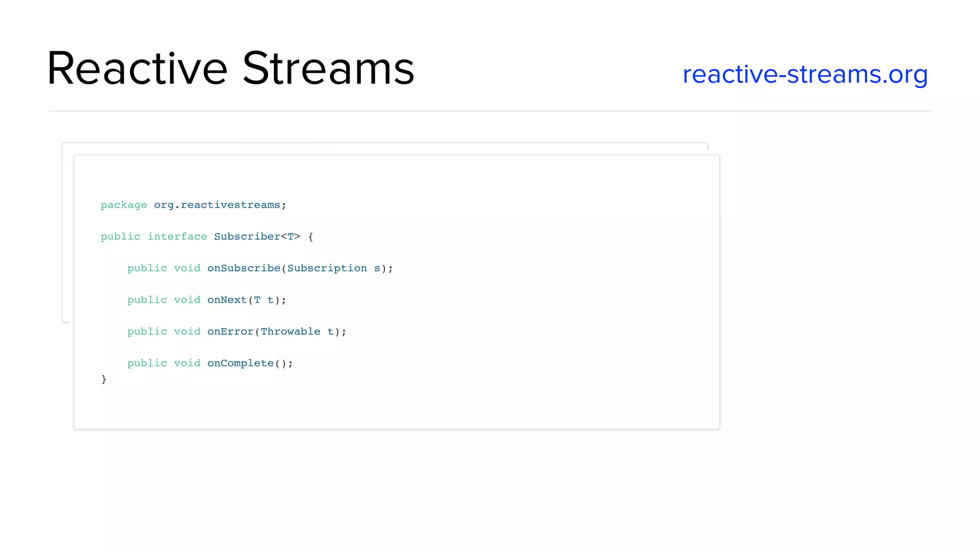Click the onSubscribe(Subscription s) method line

(260, 268)
